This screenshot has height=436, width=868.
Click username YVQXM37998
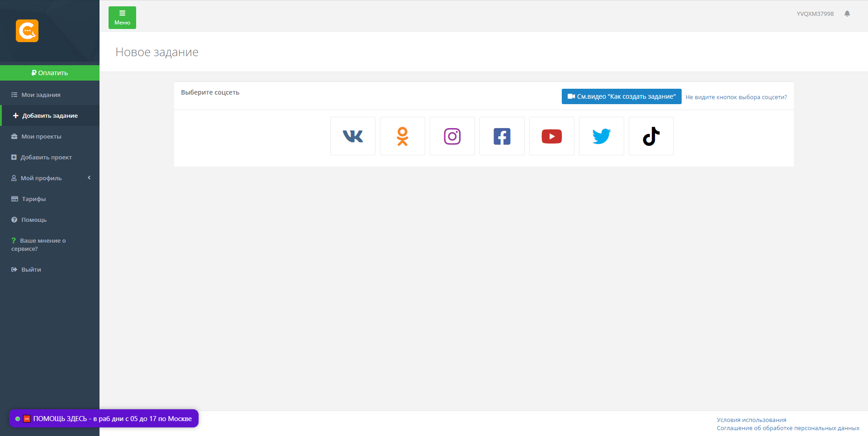(x=815, y=14)
